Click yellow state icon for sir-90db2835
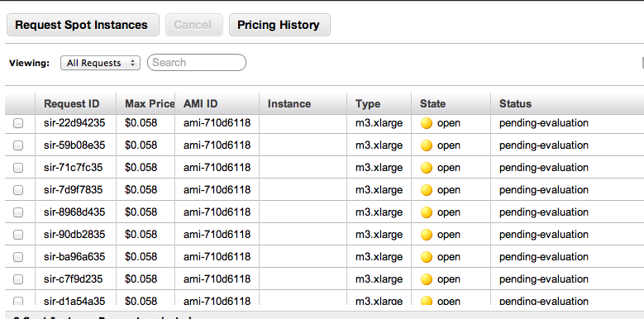 tap(427, 235)
